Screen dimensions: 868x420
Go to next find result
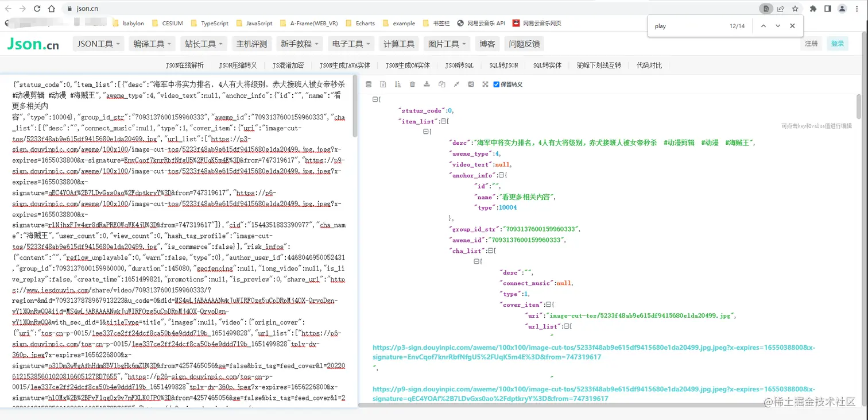[x=778, y=26]
